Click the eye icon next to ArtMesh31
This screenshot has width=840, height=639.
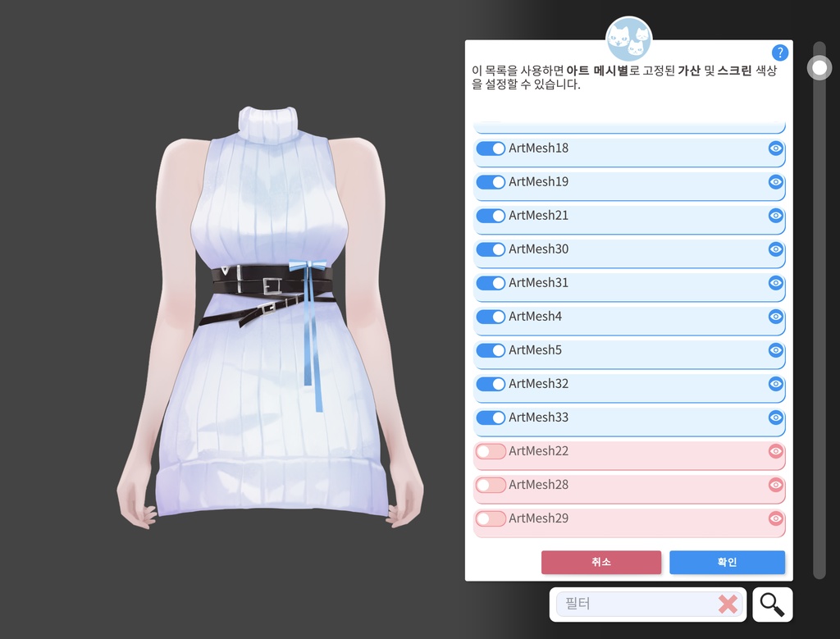(775, 283)
